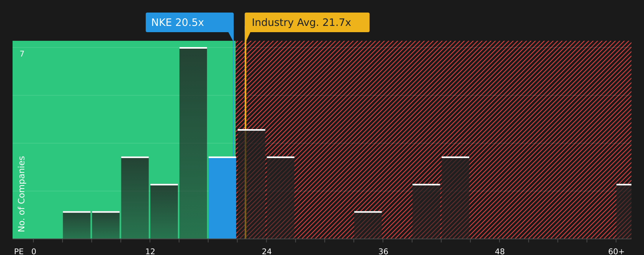Click the '7' y-axis value
Screen dimensions: 644x255
pos(22,54)
